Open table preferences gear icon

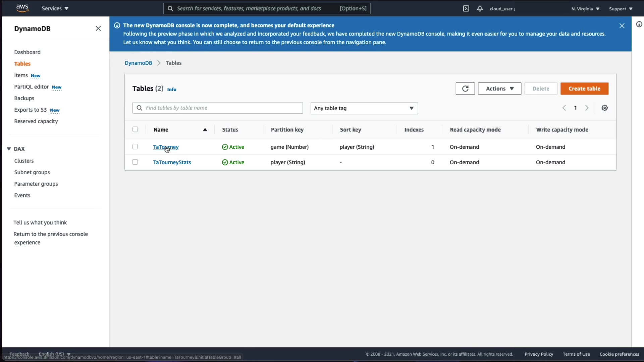[604, 108]
